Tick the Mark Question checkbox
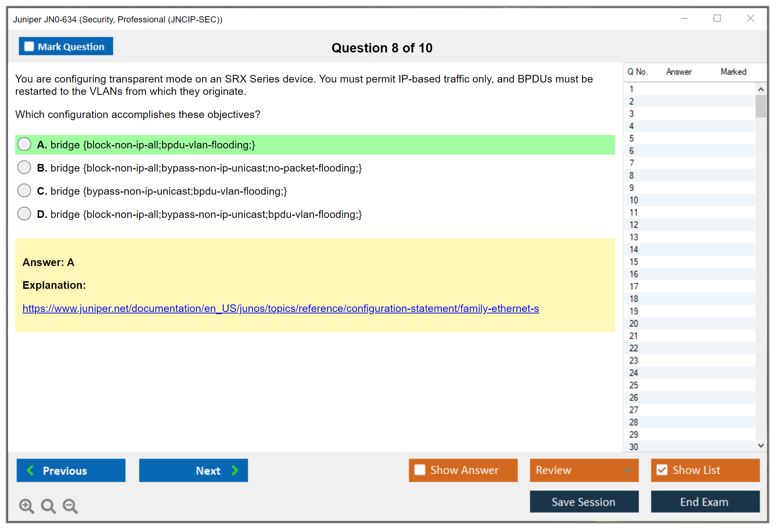778x532 pixels. coord(29,47)
